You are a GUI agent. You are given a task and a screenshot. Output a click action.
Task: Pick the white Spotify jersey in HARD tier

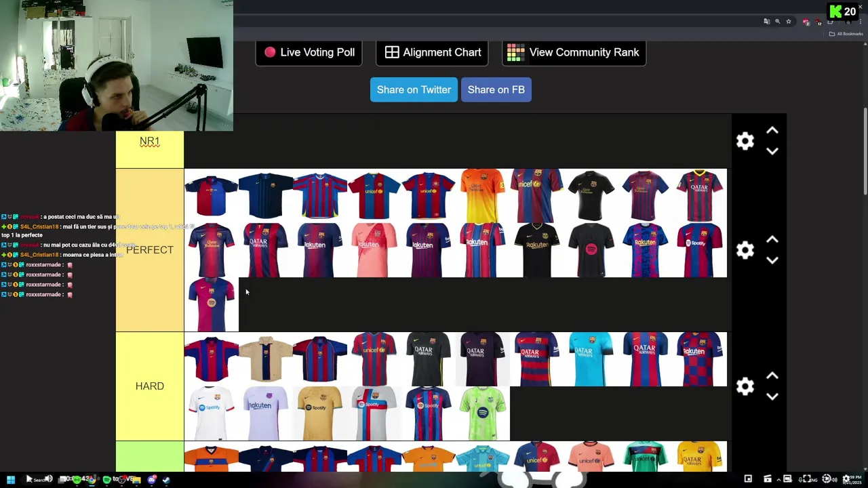point(212,413)
